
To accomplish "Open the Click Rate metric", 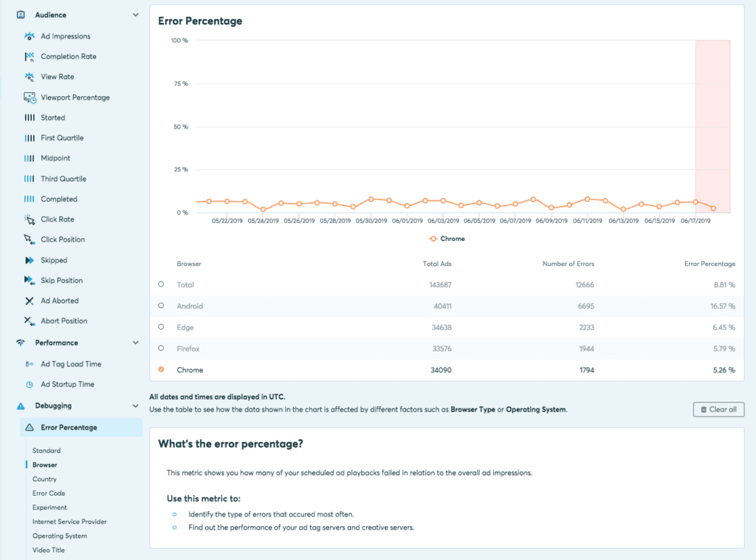I will coord(58,219).
